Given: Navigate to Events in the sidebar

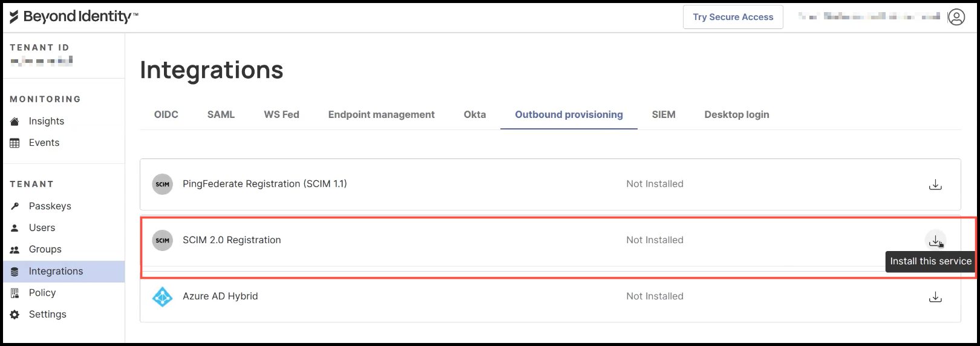Looking at the screenshot, I should coord(44,143).
